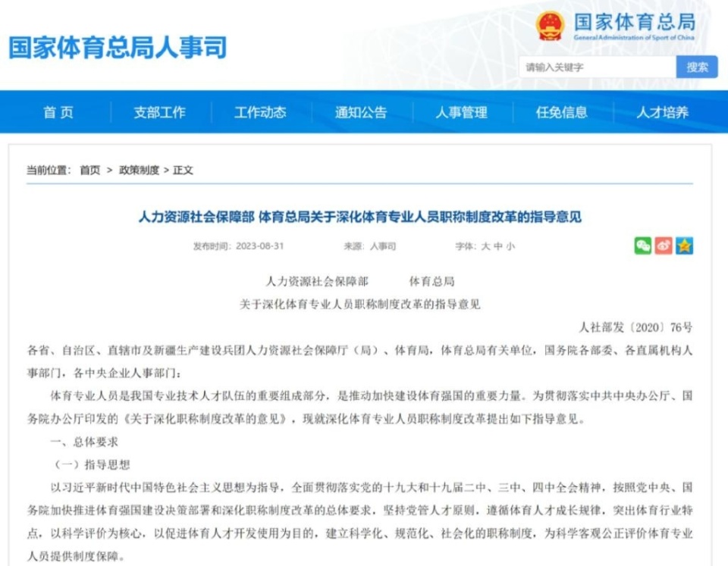Screen dimensions: 728x566
Task: Open the 人才培养 navigation item
Action: (x=662, y=112)
